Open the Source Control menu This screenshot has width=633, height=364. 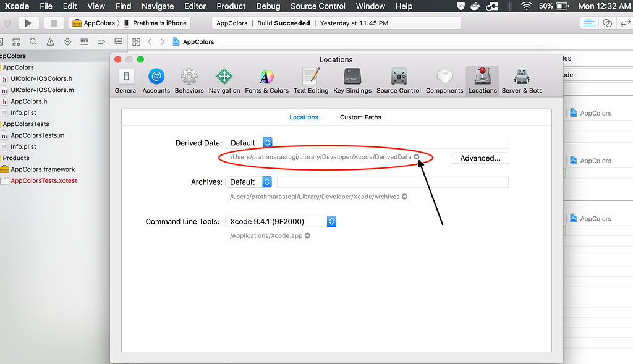318,6
